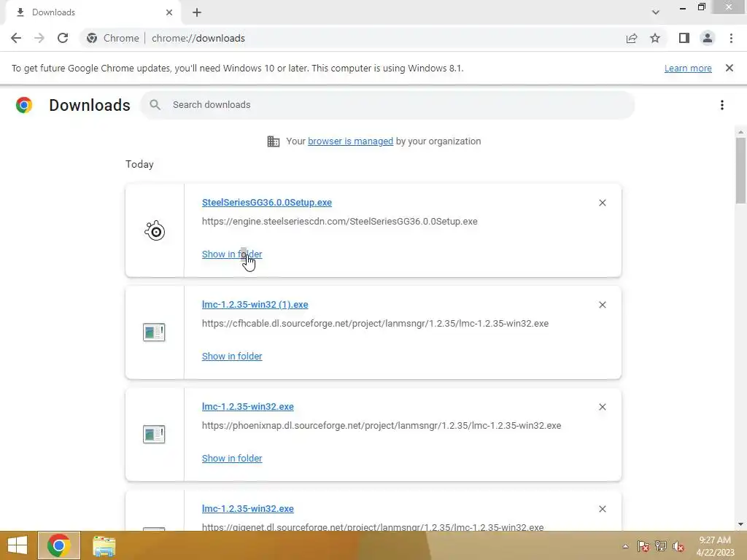
Task: Click the page scrollbar thumb
Action: tap(740, 170)
